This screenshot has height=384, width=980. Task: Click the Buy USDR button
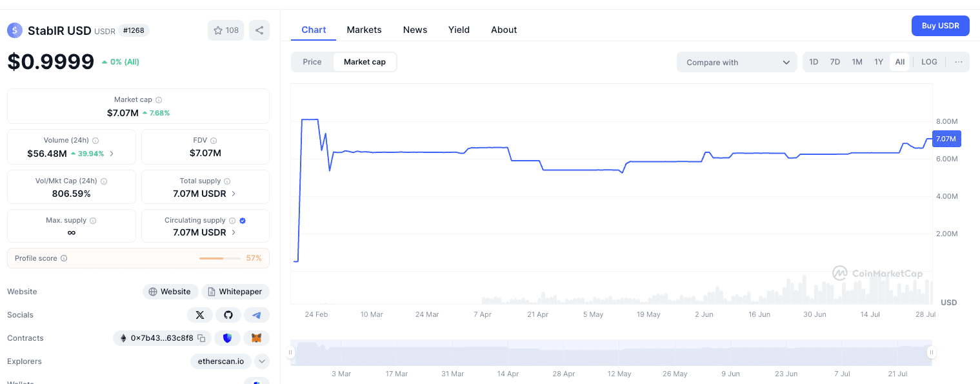coord(940,26)
